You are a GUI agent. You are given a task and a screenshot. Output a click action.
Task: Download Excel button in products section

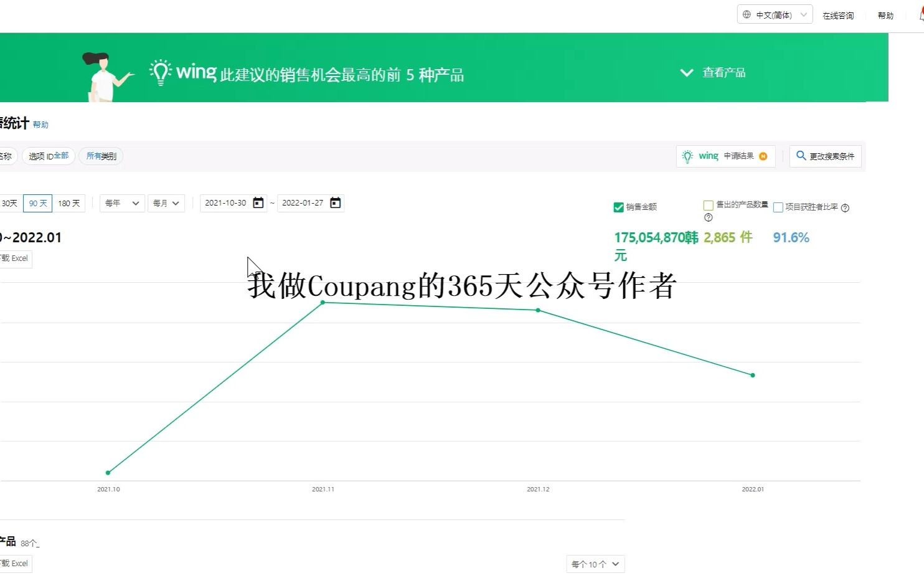coord(16,564)
